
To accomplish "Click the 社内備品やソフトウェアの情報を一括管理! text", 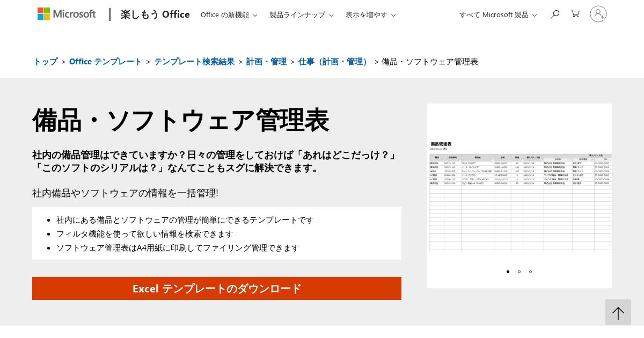I will 125,193.
